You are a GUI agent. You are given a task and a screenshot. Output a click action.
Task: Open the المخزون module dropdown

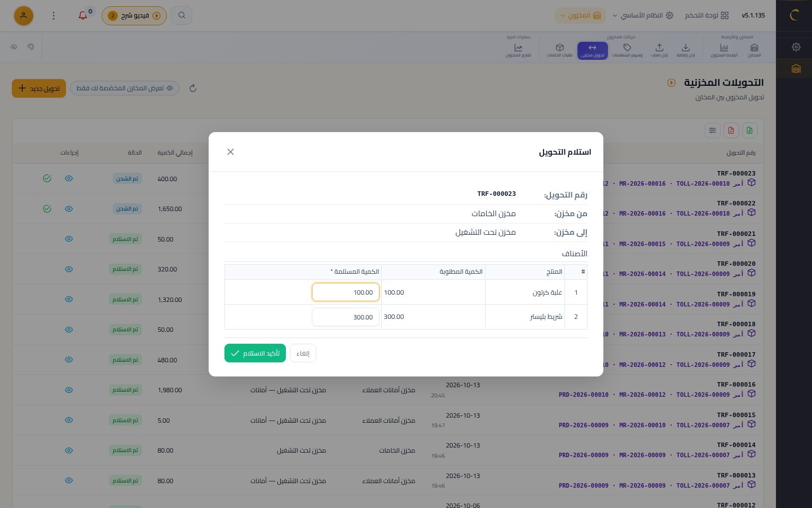click(580, 15)
